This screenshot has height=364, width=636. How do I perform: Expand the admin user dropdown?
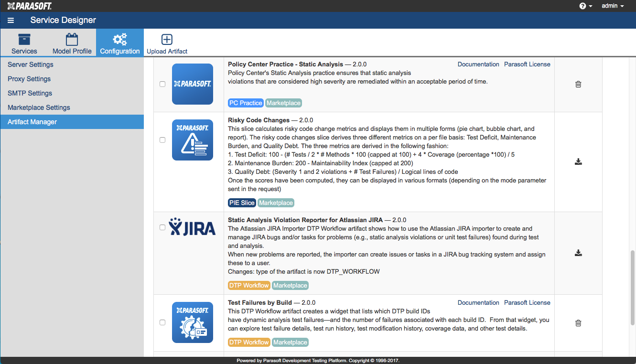(613, 6)
